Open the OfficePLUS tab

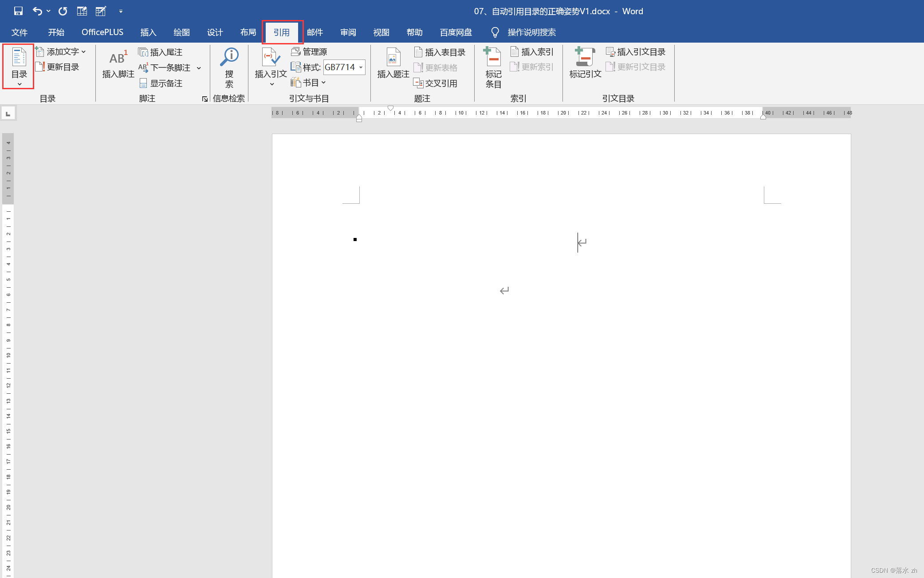coord(102,32)
